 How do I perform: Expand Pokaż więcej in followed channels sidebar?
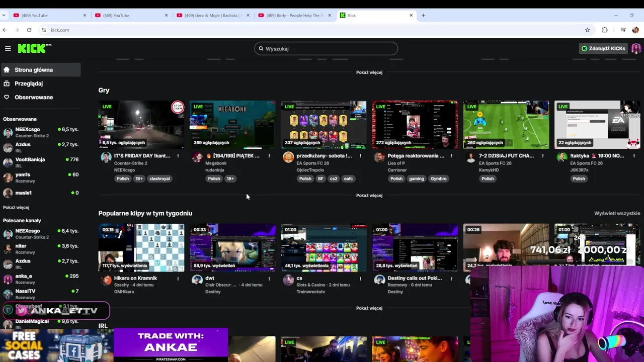click(x=16, y=207)
